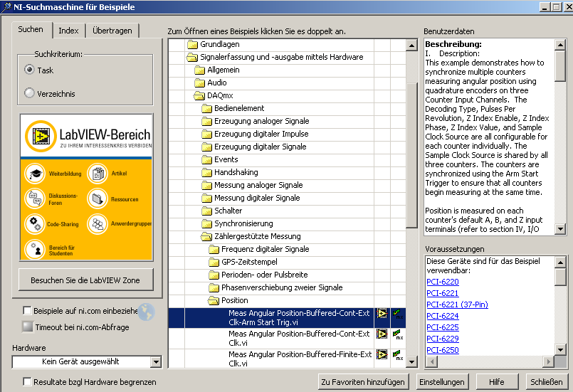The width and height of the screenshot is (573, 392).
Task: Click DAQmx icon of Arm Start Trig row
Action: coord(398,314)
